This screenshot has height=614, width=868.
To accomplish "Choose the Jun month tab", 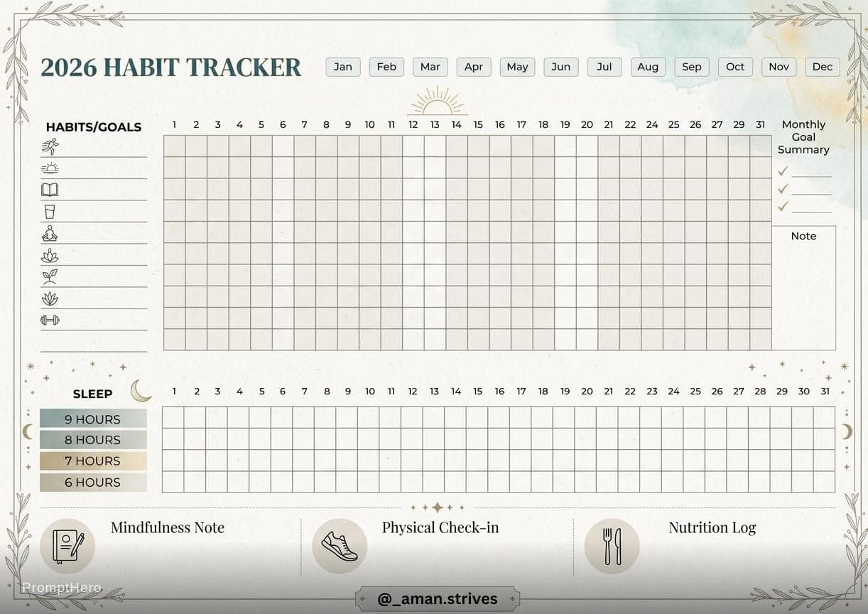I will pos(561,67).
